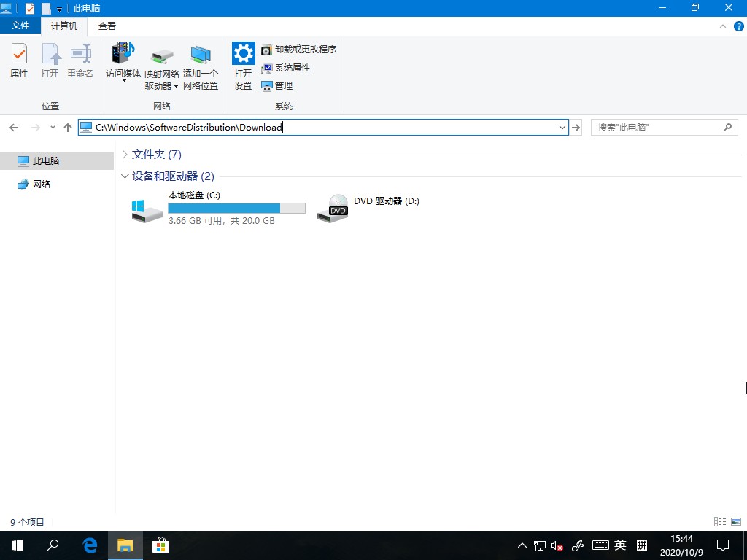Launch 管理 (Manage) from the ribbon
This screenshot has height=560, width=747.
click(281, 85)
